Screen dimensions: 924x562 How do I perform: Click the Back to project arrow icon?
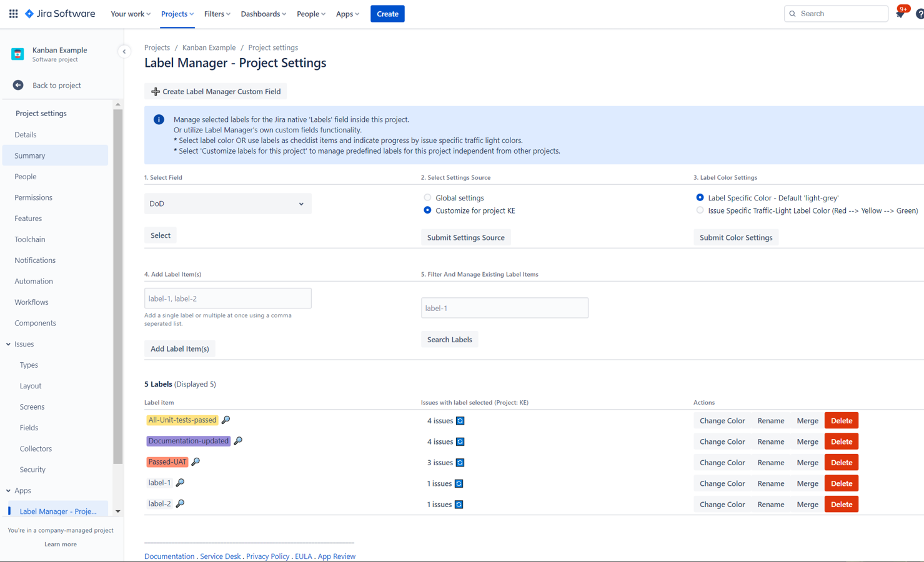pos(18,86)
